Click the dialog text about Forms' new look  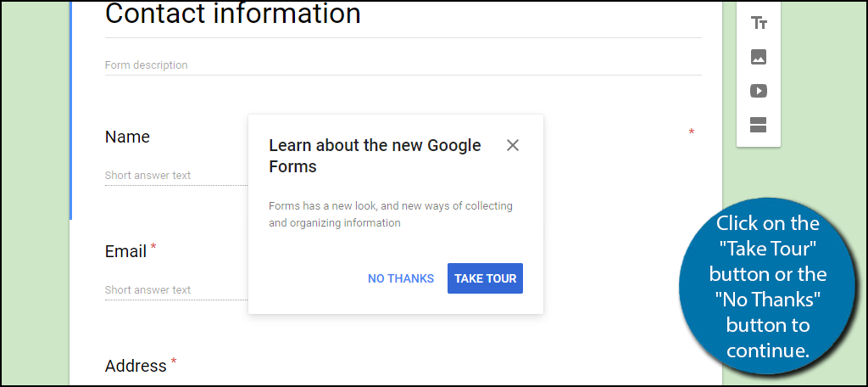(x=391, y=215)
